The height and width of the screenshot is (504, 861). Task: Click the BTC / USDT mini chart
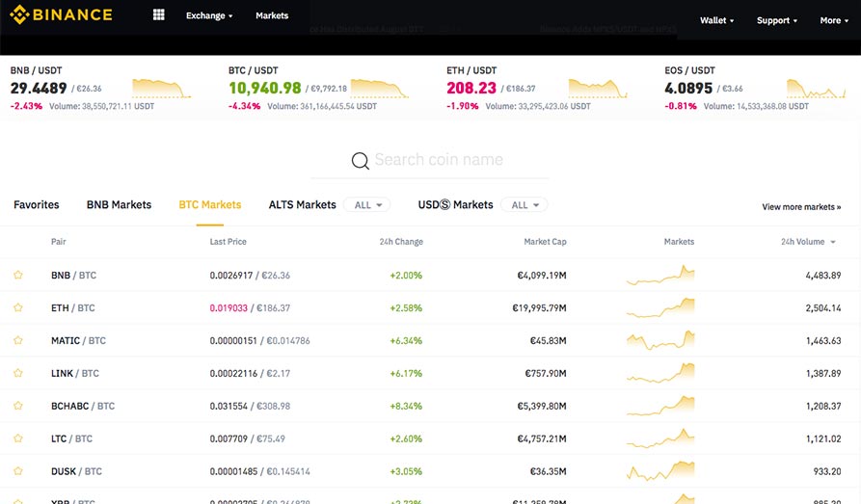tap(380, 89)
